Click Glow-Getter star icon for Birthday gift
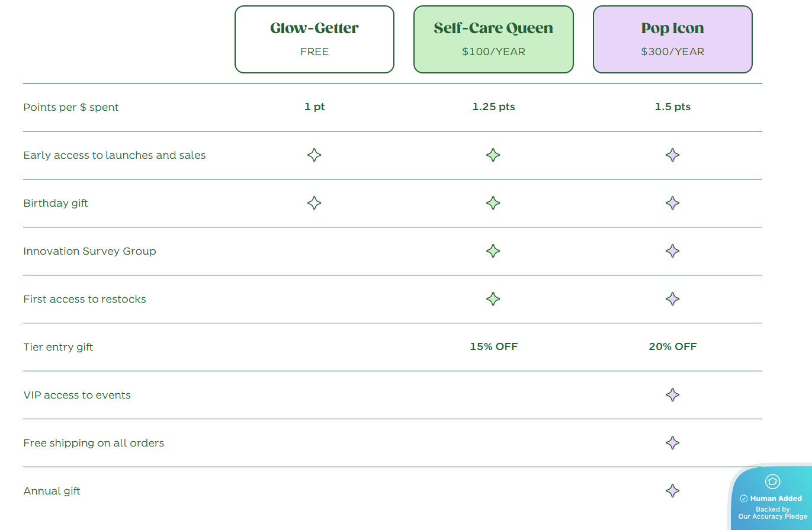This screenshot has height=530, width=812. 314,203
